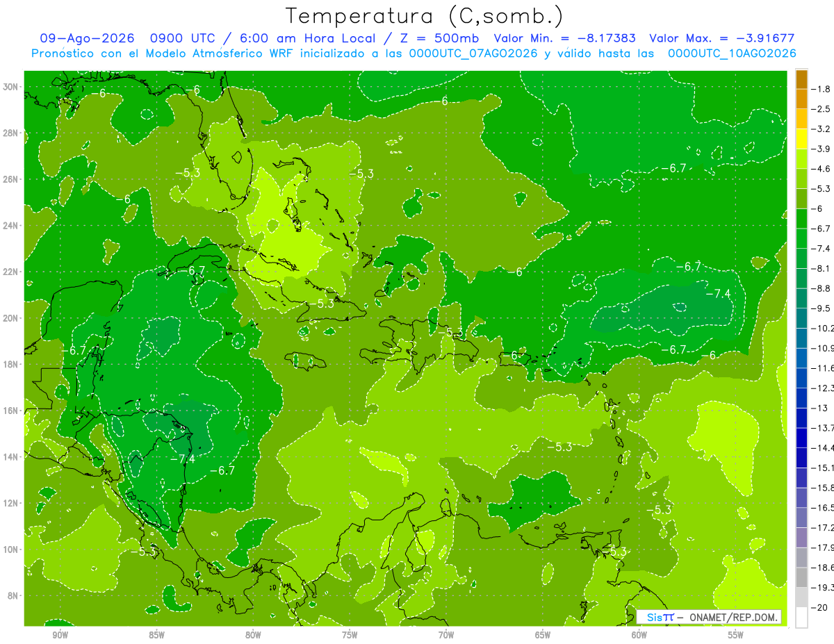Viewport: 834px width, 644px height.
Task: Click the -17.9 colorbar value
Action: pyautogui.click(x=823, y=547)
